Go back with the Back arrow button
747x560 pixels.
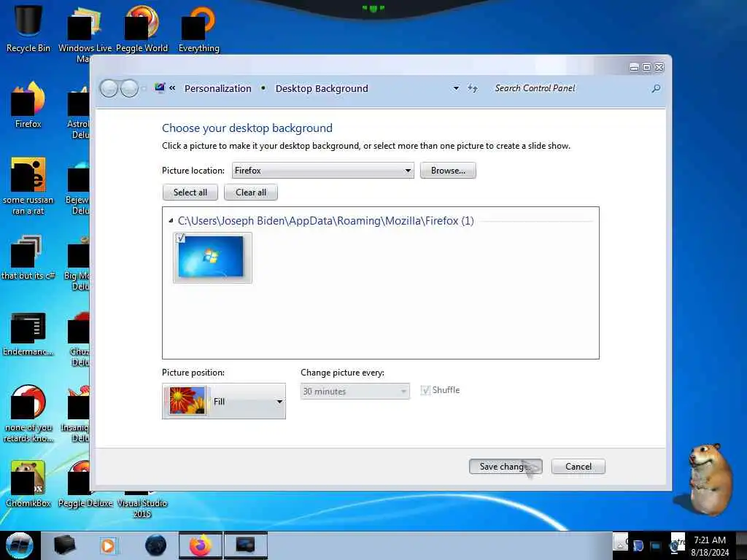pos(109,88)
